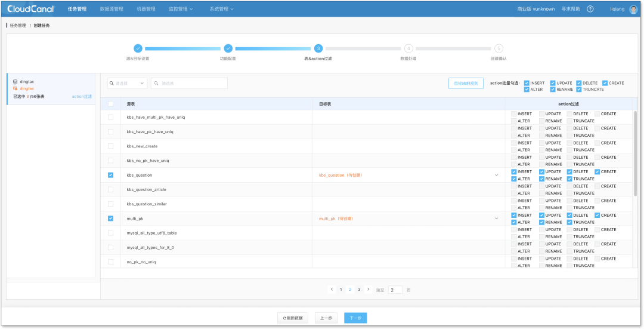The width and height of the screenshot is (644, 329).
Task: Click the CloudCanal logo
Action: click(31, 8)
